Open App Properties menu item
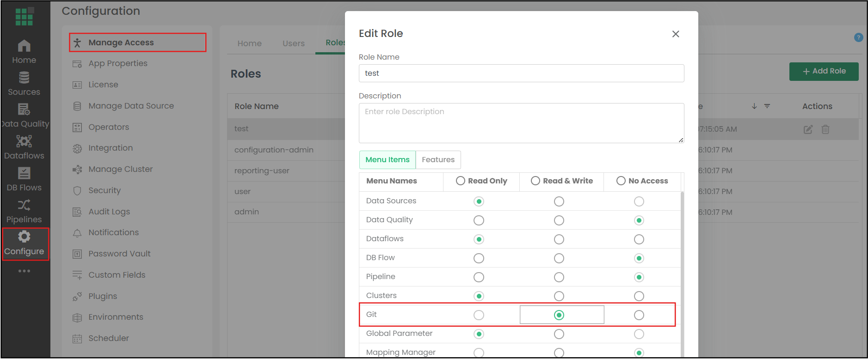The image size is (868, 359). (x=110, y=64)
